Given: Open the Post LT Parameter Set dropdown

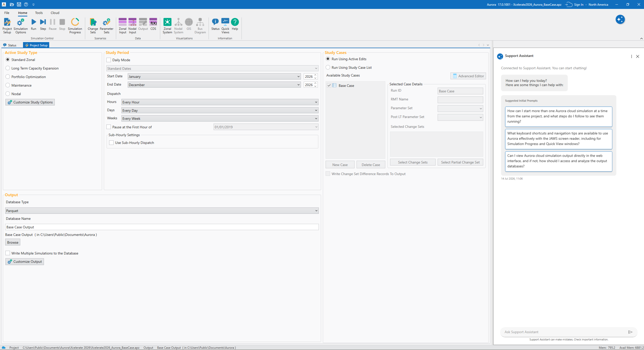Looking at the screenshot, I should click(x=460, y=117).
